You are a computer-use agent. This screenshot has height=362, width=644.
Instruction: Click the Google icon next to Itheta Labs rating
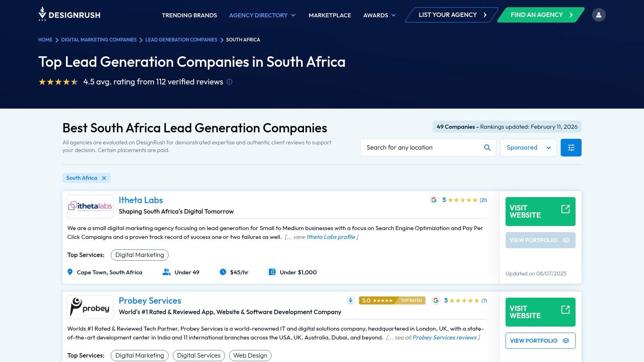tap(433, 200)
